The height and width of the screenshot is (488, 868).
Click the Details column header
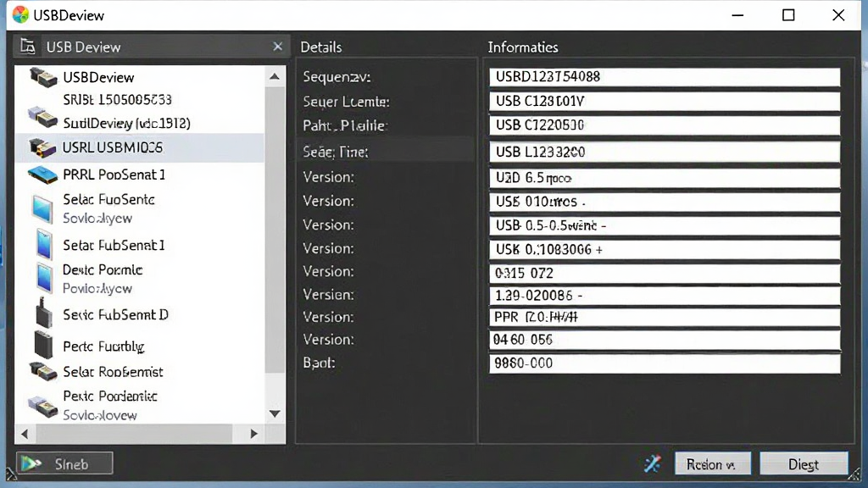(x=321, y=47)
